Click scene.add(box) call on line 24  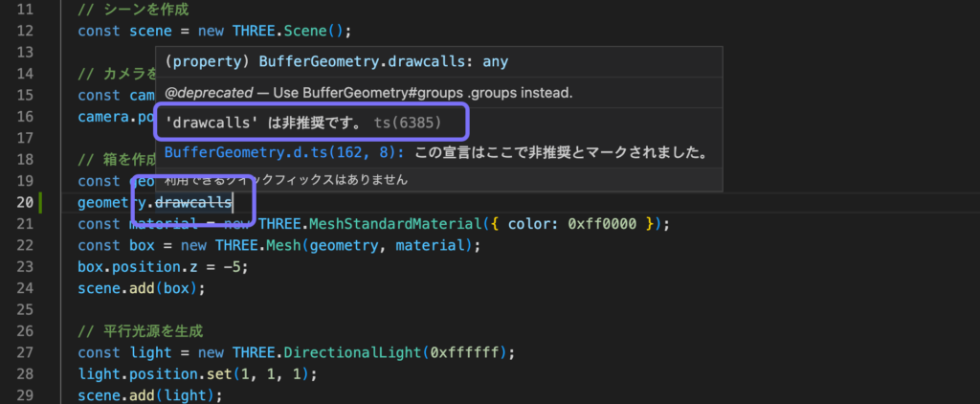(141, 287)
